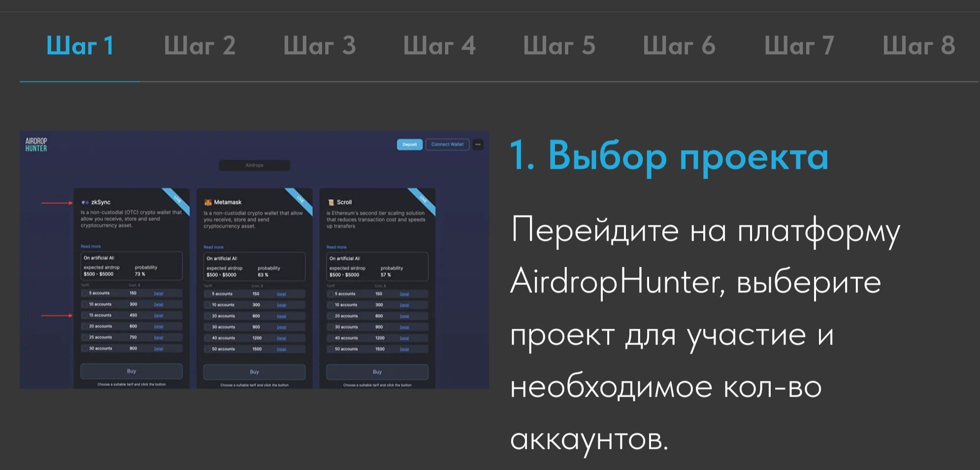Select zkSync 25 accounts radio button

[85, 338]
